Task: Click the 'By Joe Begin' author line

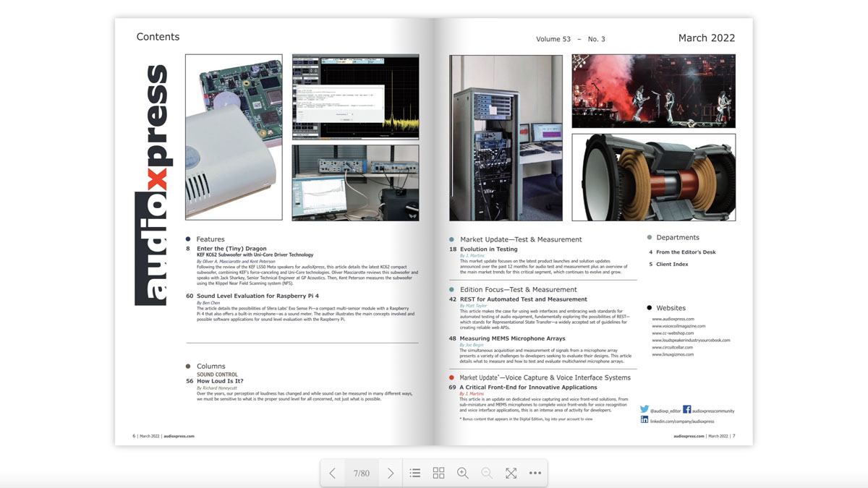Action: tap(472, 345)
